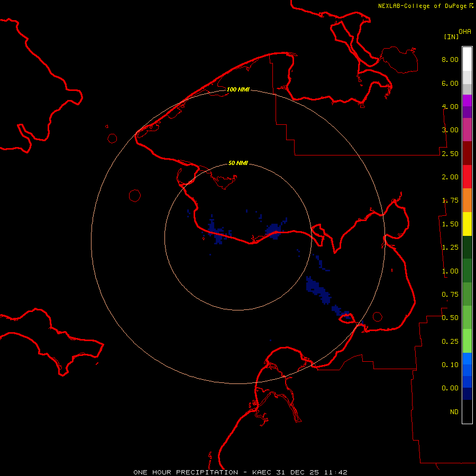Click the 0.10 legend value
This screenshot has height=476, width=476.
tap(450, 365)
